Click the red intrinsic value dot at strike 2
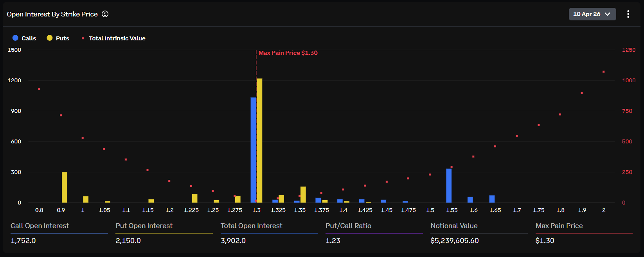 pyautogui.click(x=604, y=72)
